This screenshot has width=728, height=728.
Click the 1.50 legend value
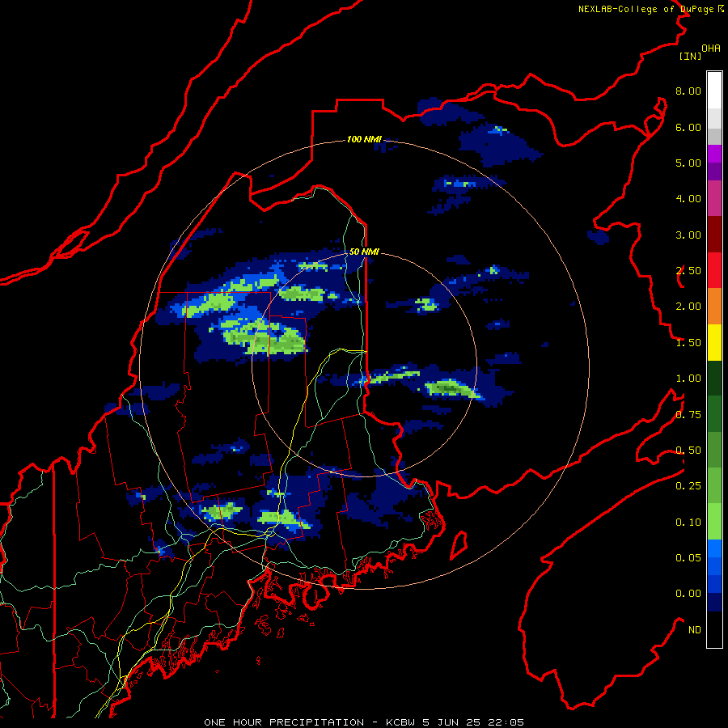tap(688, 343)
